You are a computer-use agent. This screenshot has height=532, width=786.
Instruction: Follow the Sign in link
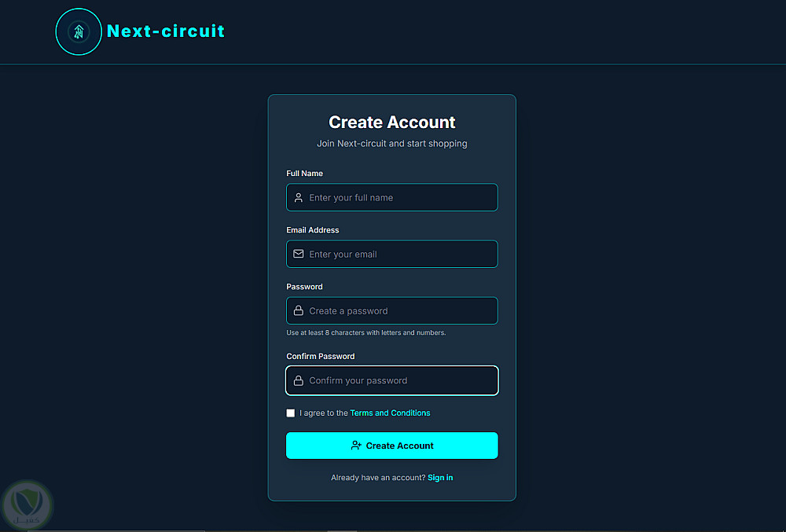tap(440, 478)
